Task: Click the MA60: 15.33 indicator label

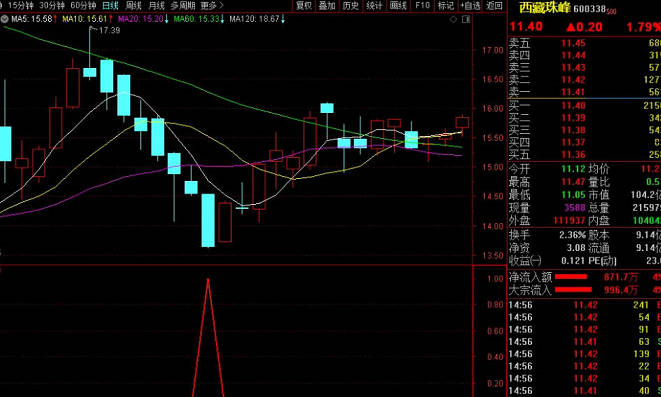Action: coord(199,19)
